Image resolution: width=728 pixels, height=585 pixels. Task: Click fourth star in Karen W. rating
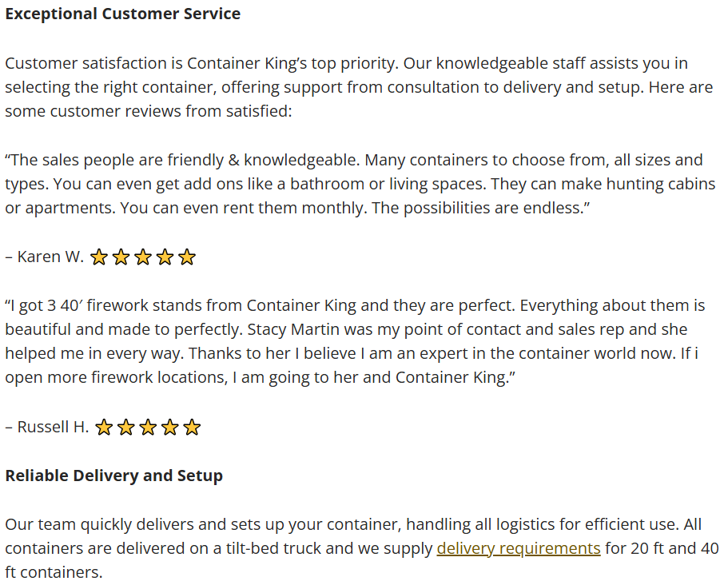(165, 257)
